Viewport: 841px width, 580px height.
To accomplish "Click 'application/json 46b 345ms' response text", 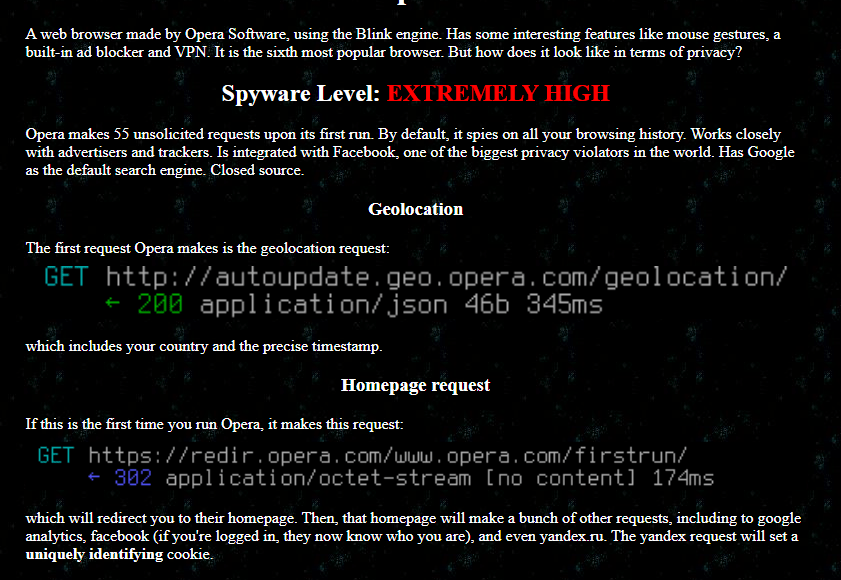I will coord(401,305).
